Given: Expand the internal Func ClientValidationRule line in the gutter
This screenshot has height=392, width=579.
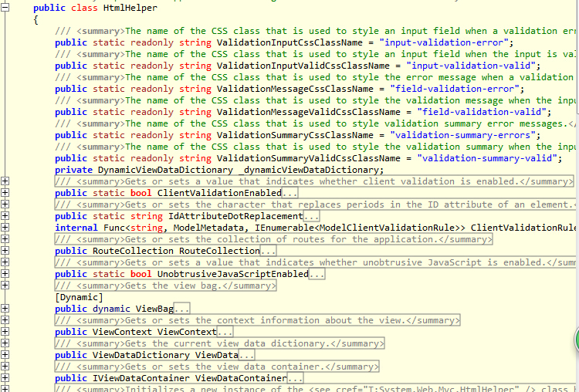Looking at the screenshot, I should pyautogui.click(x=5, y=228).
